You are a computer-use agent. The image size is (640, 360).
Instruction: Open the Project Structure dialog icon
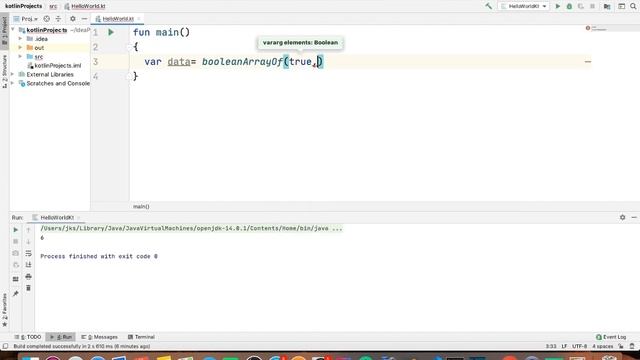607,6
